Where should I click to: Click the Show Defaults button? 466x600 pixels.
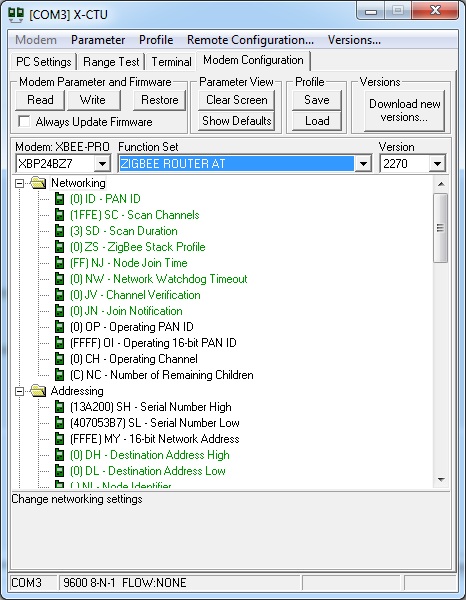236,121
